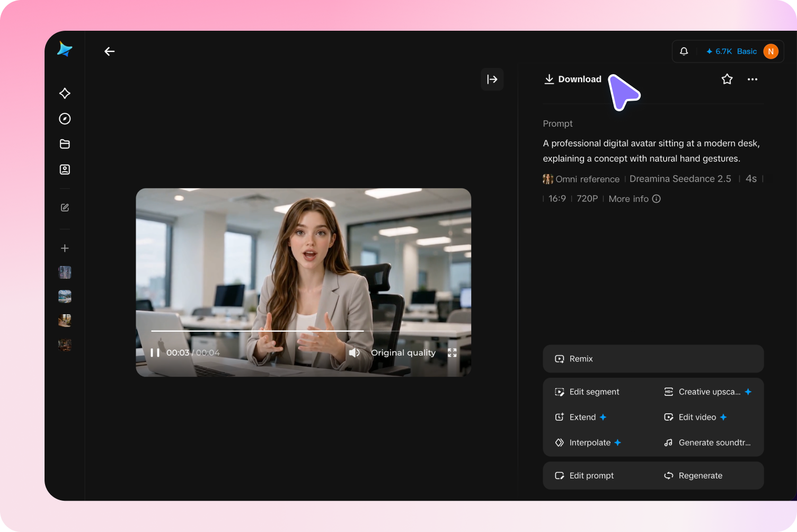The width and height of the screenshot is (797, 532).
Task: Add new item with plus icon
Action: tap(65, 248)
